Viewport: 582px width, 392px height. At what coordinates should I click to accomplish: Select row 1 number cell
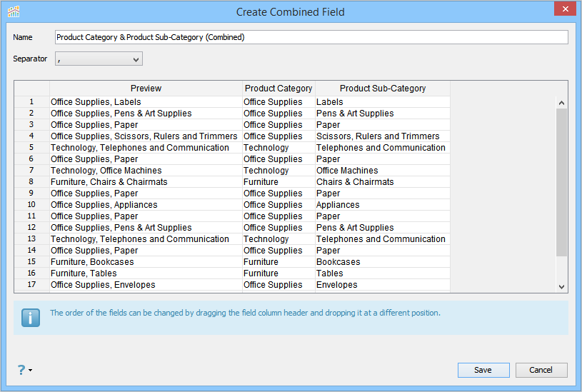pos(31,102)
